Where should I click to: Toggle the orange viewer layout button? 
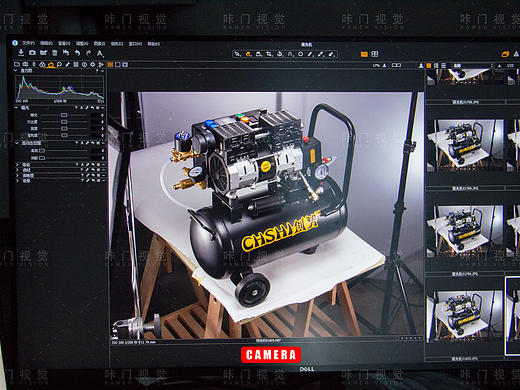pos(364,54)
